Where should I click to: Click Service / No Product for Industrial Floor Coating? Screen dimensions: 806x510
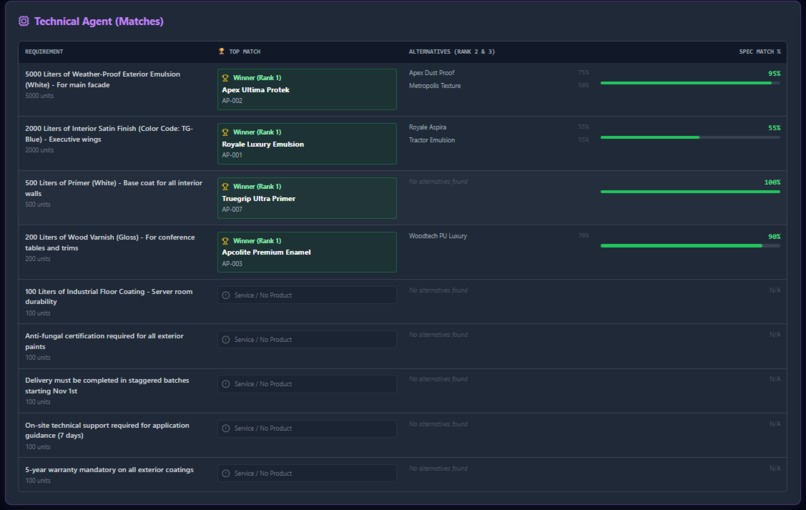(x=307, y=295)
